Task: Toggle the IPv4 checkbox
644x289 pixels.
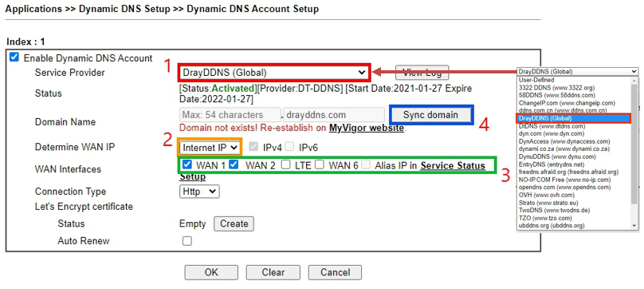Action: 253,147
